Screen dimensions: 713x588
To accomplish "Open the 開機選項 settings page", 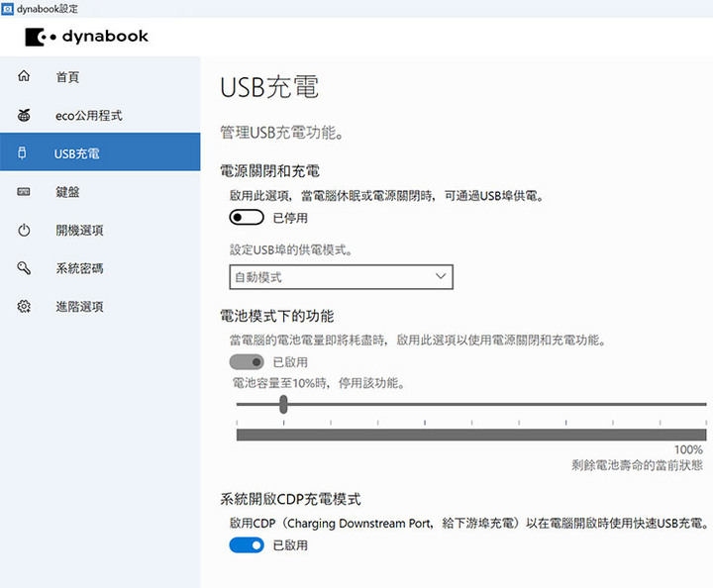I will pyautogui.click(x=100, y=230).
